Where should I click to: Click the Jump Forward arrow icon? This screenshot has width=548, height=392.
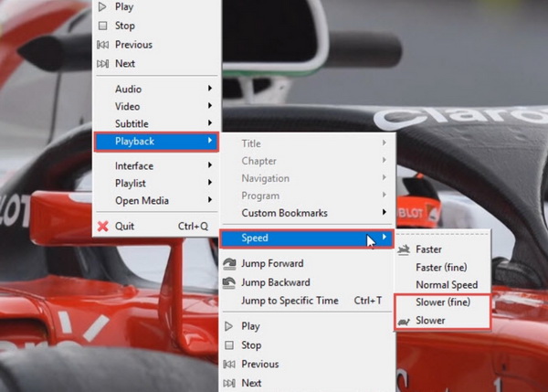tap(229, 264)
